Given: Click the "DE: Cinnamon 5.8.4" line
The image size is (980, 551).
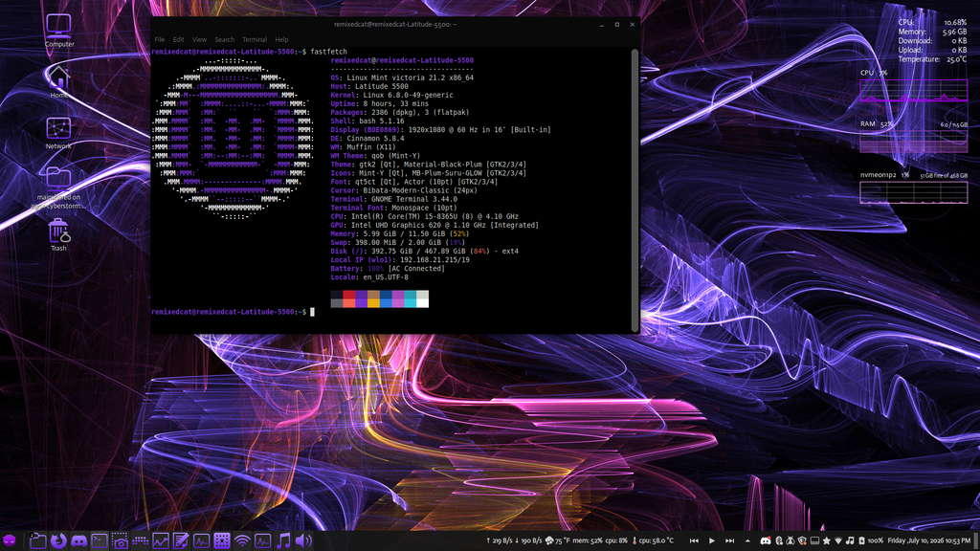Looking at the screenshot, I should tap(367, 139).
